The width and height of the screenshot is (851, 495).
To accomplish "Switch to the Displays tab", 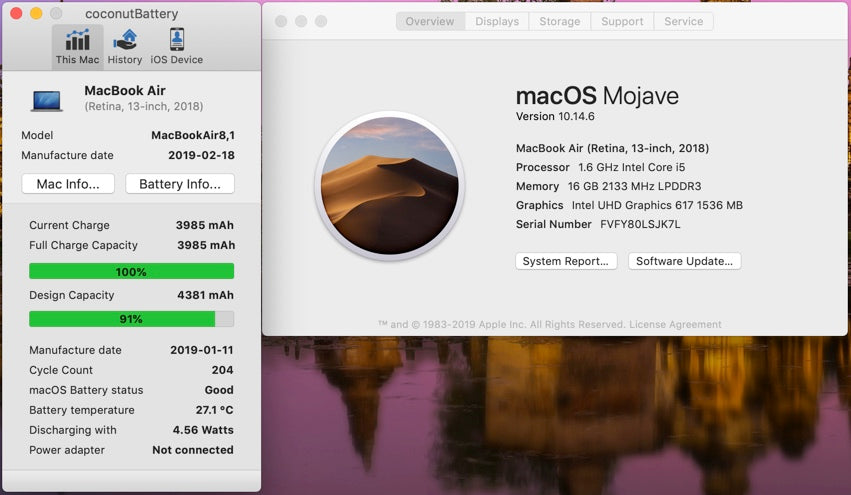I will [497, 21].
